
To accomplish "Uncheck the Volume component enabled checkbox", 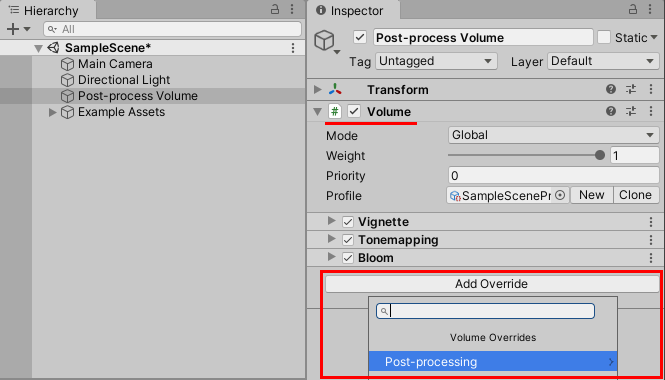I will click(354, 112).
